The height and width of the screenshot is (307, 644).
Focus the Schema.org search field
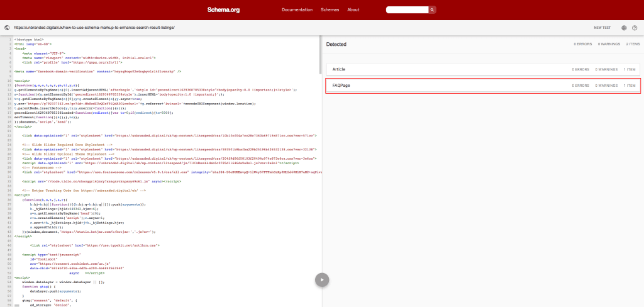(x=407, y=9)
